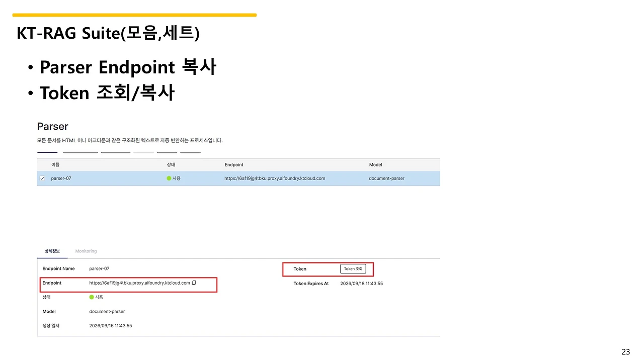The height and width of the screenshot is (362, 644).
Task: Click the green 사용 status indicator in details panel
Action: pyautogui.click(x=92, y=297)
